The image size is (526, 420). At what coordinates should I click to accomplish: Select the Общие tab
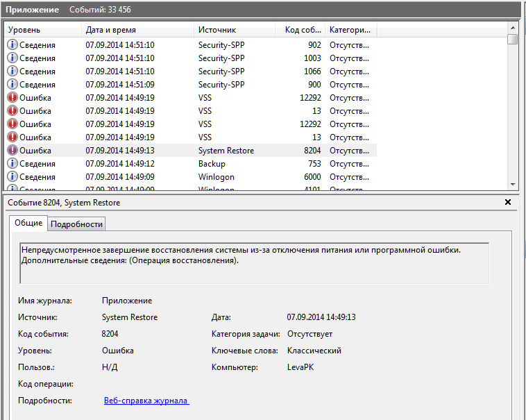28,223
